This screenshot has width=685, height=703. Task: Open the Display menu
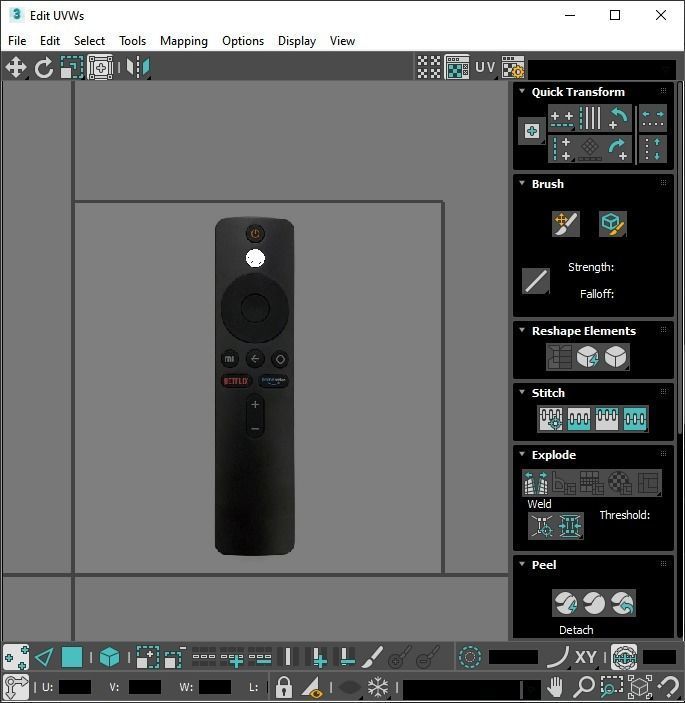click(x=297, y=41)
